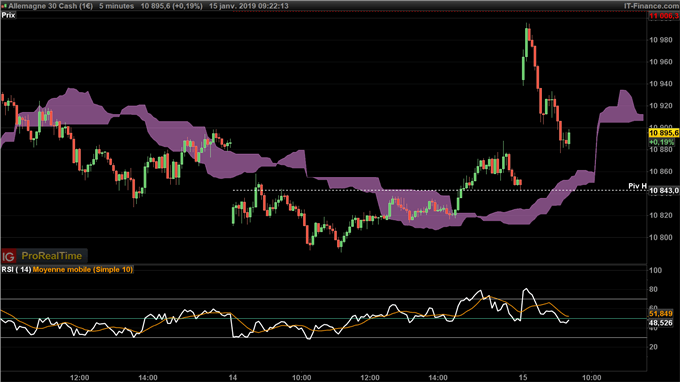This screenshot has width=680, height=382.
Task: Click the day 15 marker on time axis
Action: pyautogui.click(x=523, y=377)
